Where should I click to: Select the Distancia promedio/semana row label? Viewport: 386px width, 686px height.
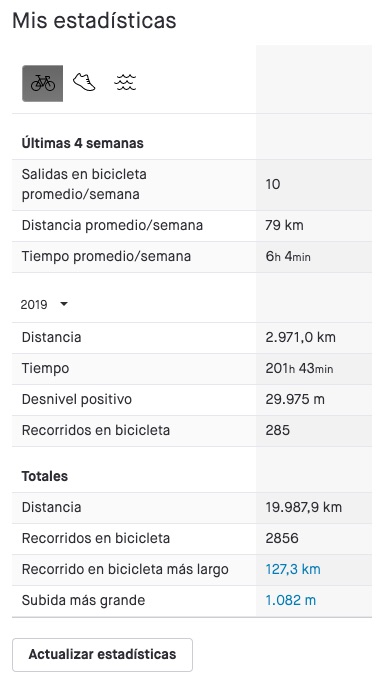(112, 225)
